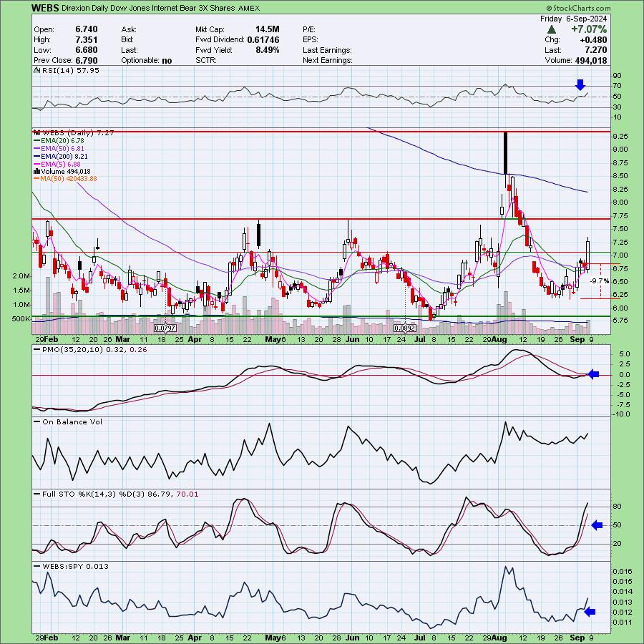Click the Optionable no value
This screenshot has height=644, width=644.
tap(167, 60)
